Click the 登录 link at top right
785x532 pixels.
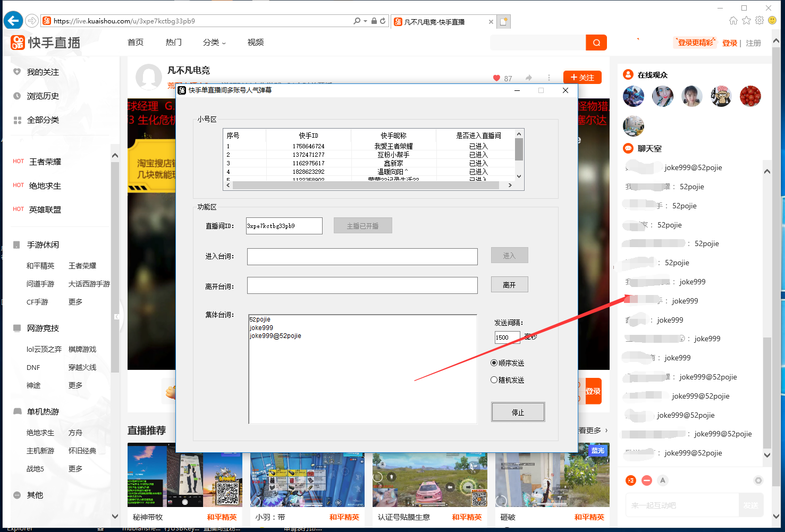(x=730, y=43)
